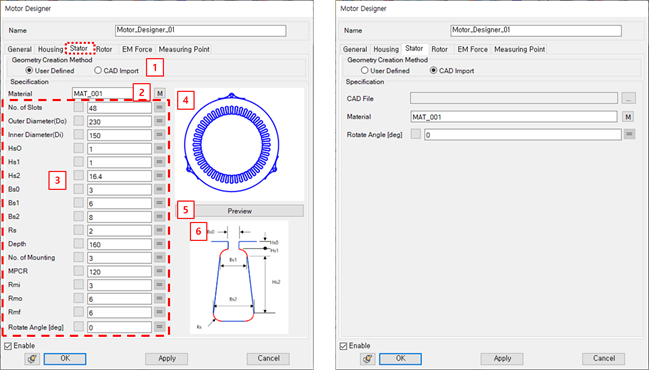Click the 'M' material button in CAD Import dialog
The height and width of the screenshot is (371, 650).
click(628, 117)
